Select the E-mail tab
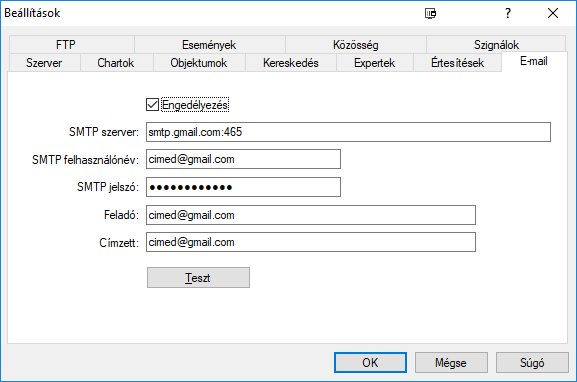This screenshot has height=382, width=577. click(x=534, y=61)
